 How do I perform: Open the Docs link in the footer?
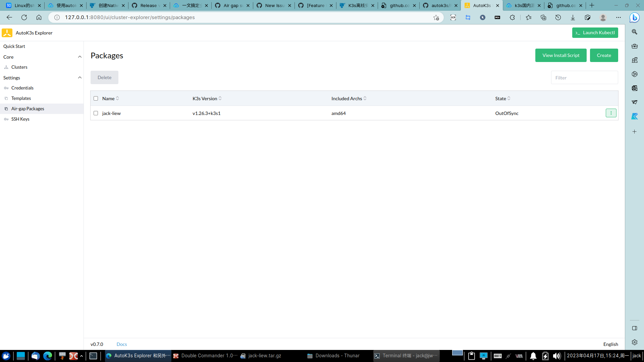121,344
